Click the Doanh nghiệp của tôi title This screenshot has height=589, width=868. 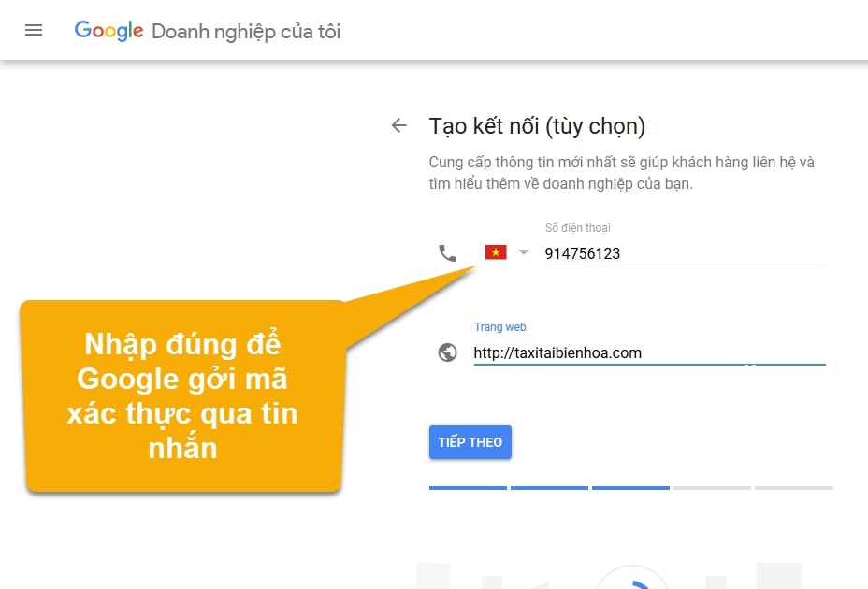click(x=246, y=32)
